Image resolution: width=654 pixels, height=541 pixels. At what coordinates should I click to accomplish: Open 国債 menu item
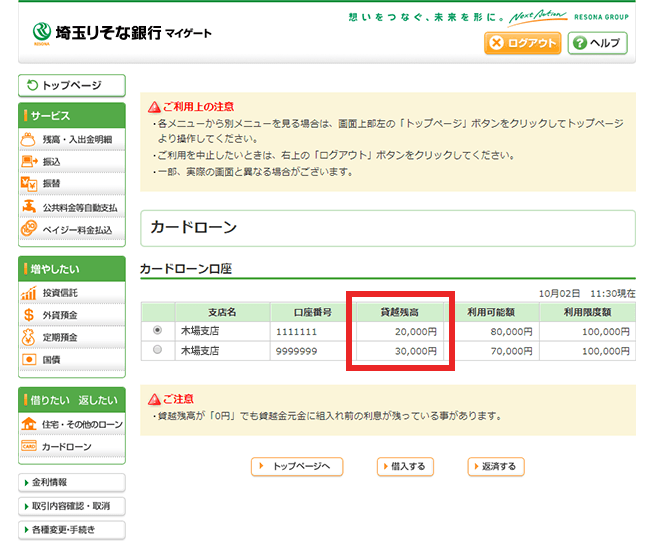72,360
